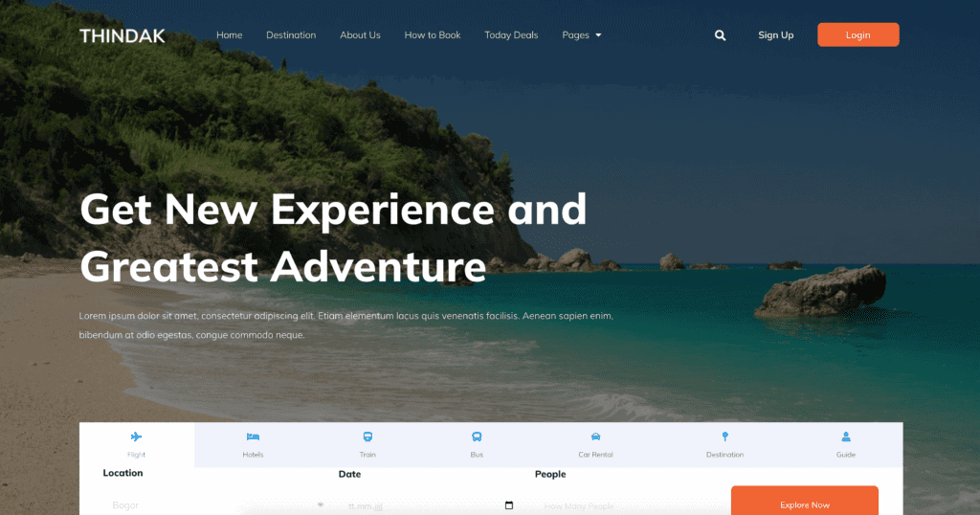Select the Destination pin icon

click(725, 437)
